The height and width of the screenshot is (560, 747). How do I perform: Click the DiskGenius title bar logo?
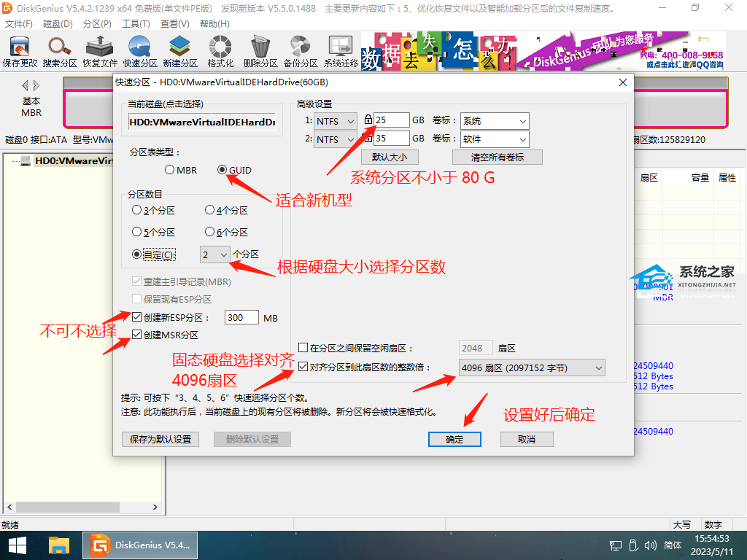[x=7, y=8]
